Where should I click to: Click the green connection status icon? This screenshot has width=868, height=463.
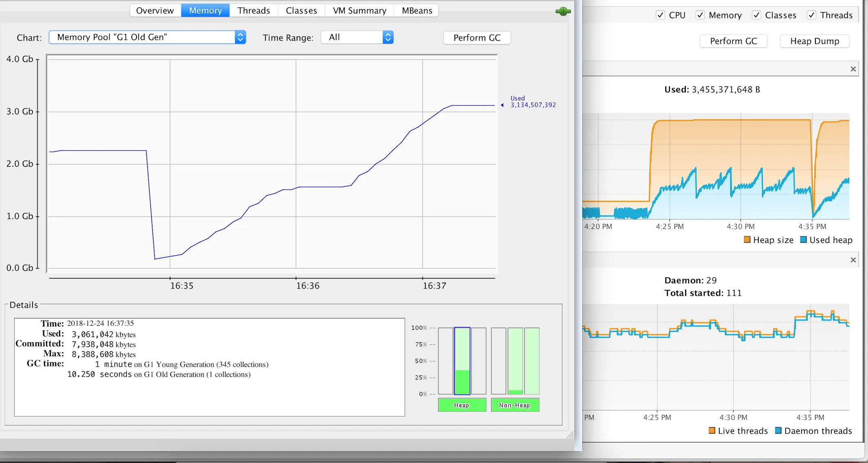tap(563, 11)
